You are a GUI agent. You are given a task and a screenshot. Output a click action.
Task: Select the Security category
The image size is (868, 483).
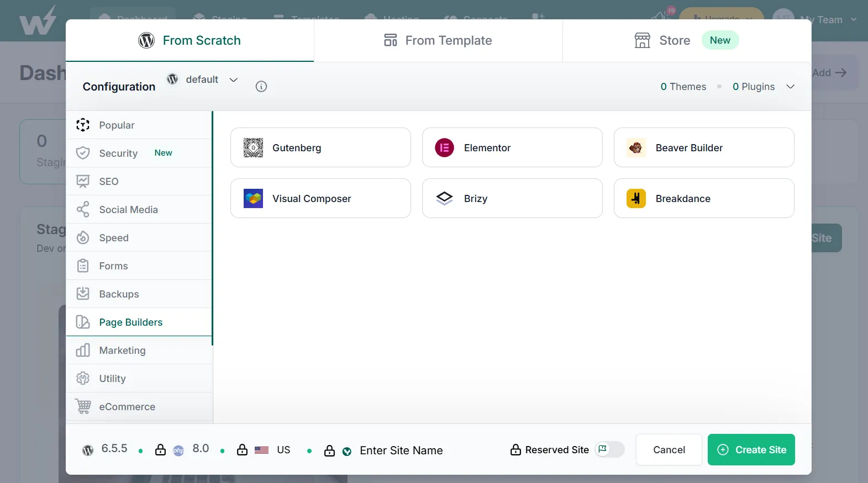pyautogui.click(x=118, y=153)
